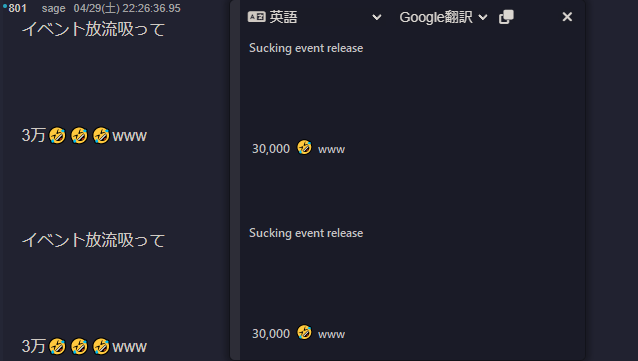Click the emoji in the last translated 30,000 line

[x=304, y=333]
